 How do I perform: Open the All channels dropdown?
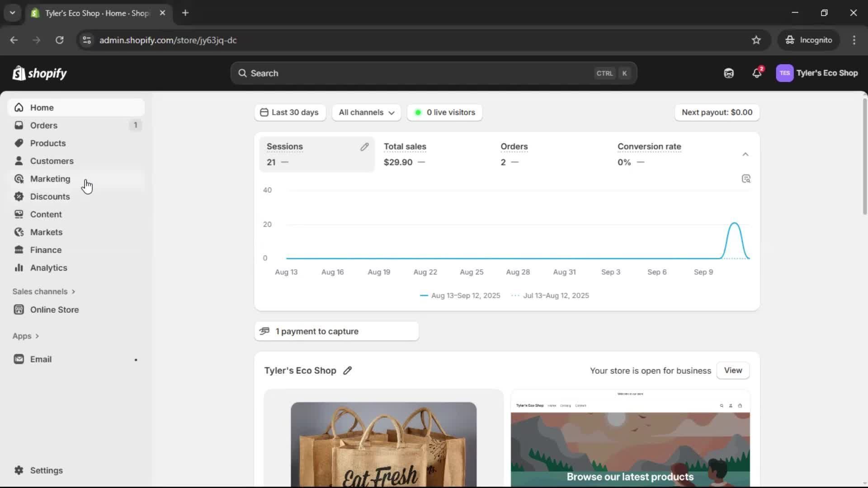point(366,113)
